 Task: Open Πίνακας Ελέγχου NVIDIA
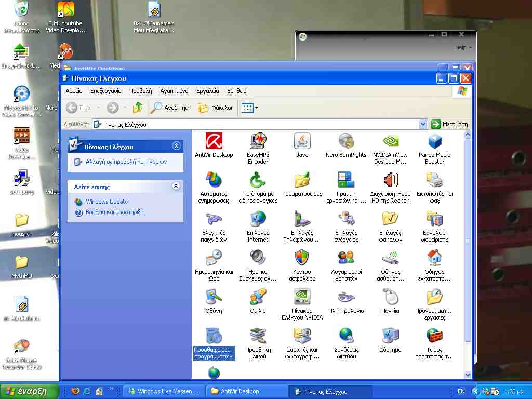coord(302,304)
